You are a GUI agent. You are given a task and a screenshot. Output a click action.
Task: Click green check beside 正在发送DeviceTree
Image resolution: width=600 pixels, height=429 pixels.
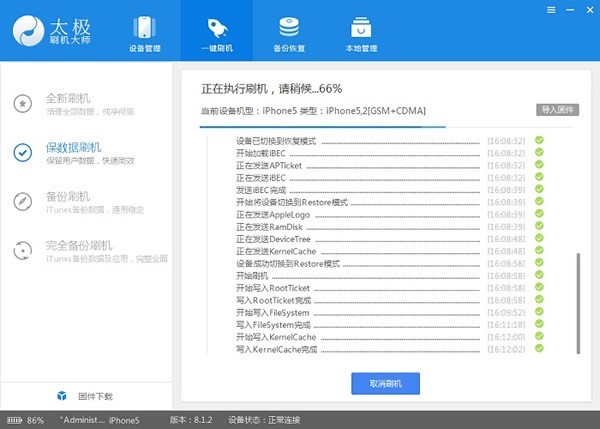point(539,238)
